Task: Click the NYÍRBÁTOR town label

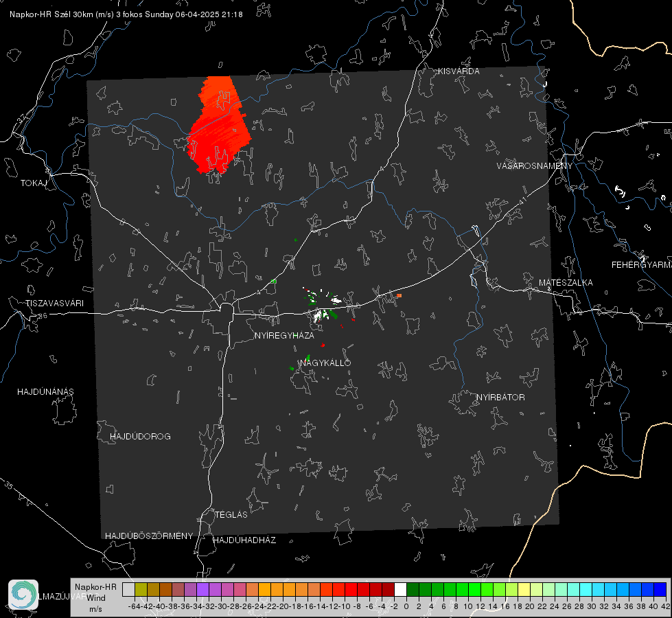Action: coord(500,398)
